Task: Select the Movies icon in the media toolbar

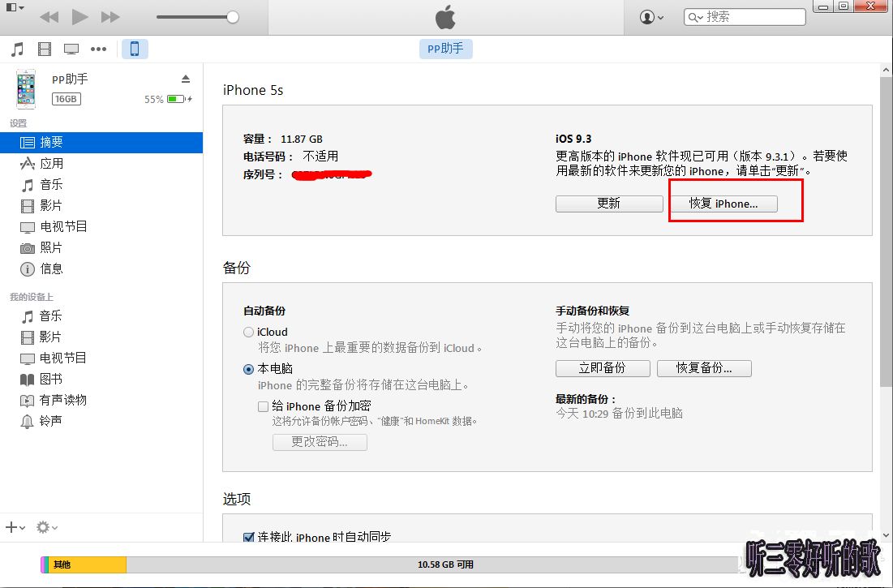Action: (x=45, y=48)
